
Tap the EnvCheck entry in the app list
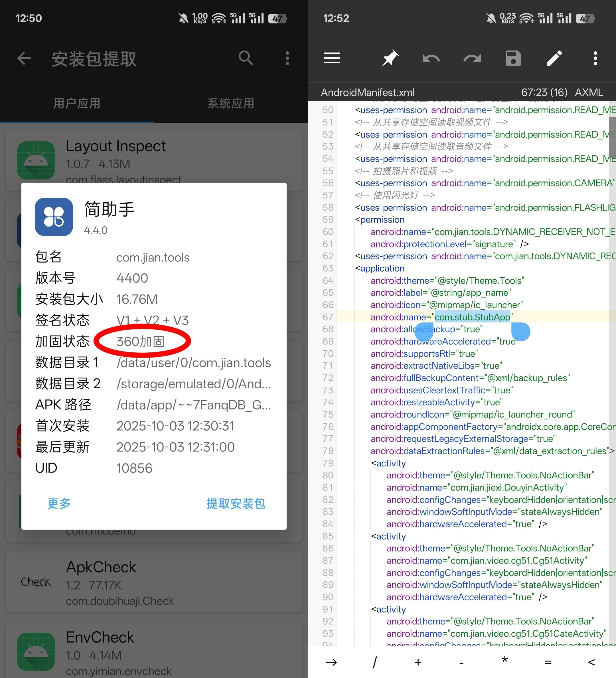pos(154,650)
